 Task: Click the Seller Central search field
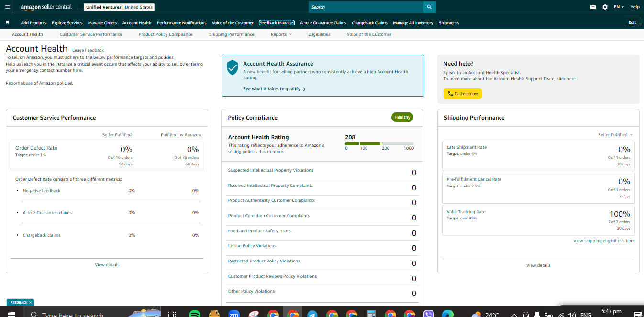[366, 7]
